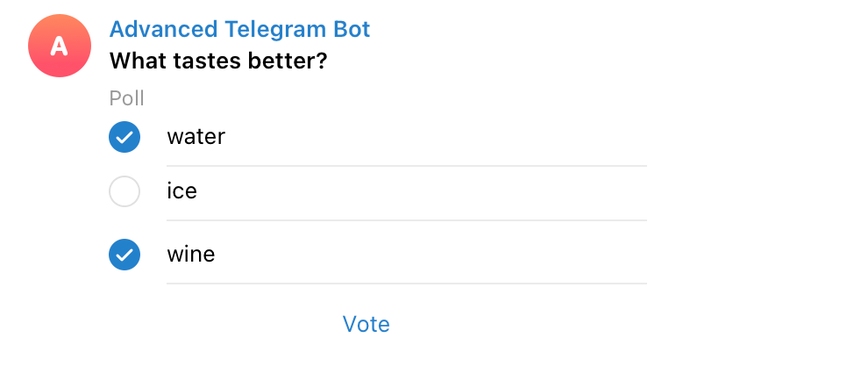The height and width of the screenshot is (381, 868).
Task: Check the empty ice option circle
Action: click(x=125, y=191)
